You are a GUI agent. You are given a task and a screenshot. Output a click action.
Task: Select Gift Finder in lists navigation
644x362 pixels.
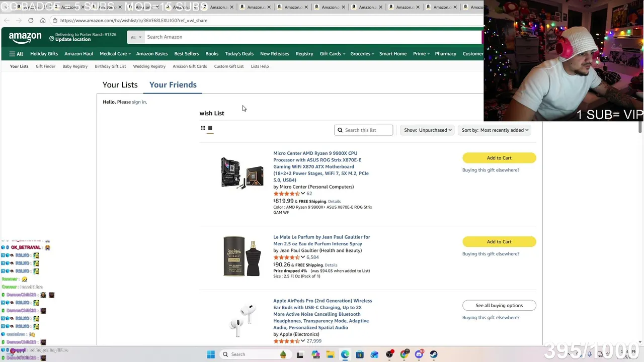(45, 66)
